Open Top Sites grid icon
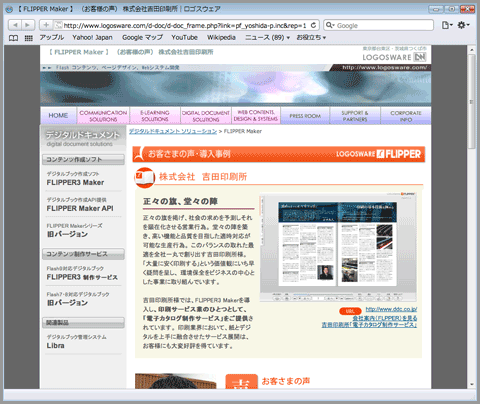 click(29, 38)
